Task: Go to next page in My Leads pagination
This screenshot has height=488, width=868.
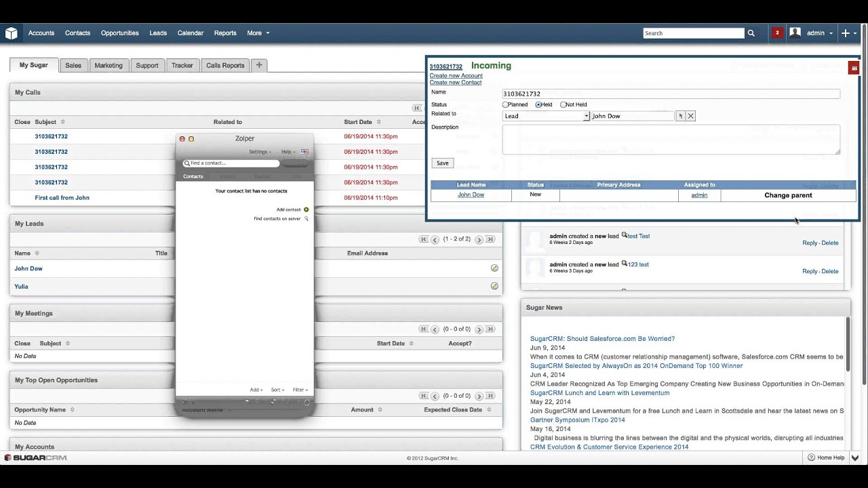Action: [479, 239]
